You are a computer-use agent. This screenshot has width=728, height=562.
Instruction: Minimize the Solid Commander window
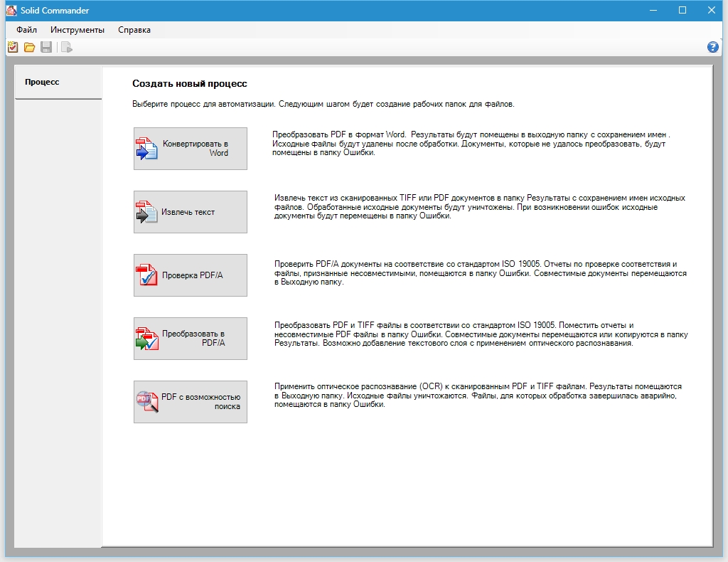coord(651,10)
